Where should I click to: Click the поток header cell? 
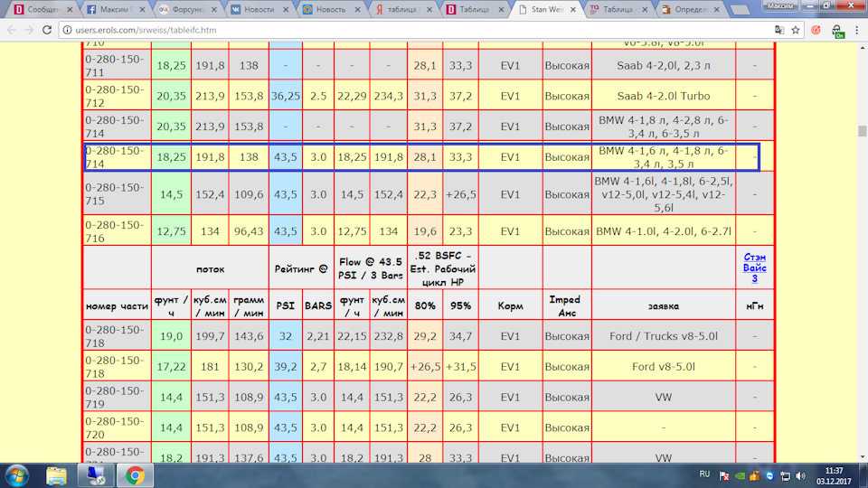tap(210, 269)
